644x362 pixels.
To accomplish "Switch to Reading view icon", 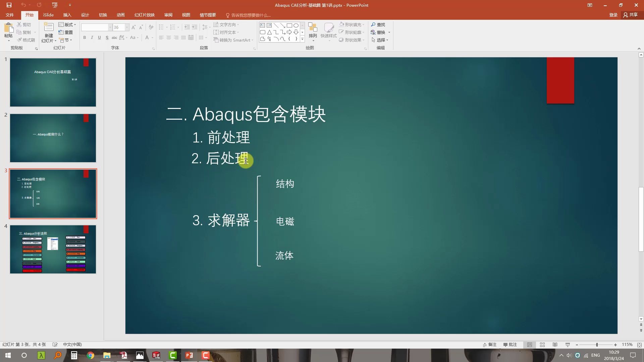I will point(555,345).
